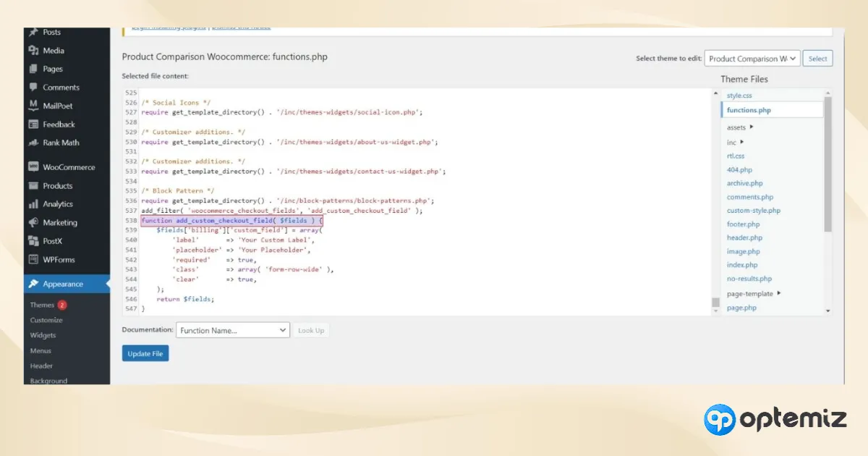
Task: Open WooCommerce via its Woo icon
Action: [x=33, y=167]
